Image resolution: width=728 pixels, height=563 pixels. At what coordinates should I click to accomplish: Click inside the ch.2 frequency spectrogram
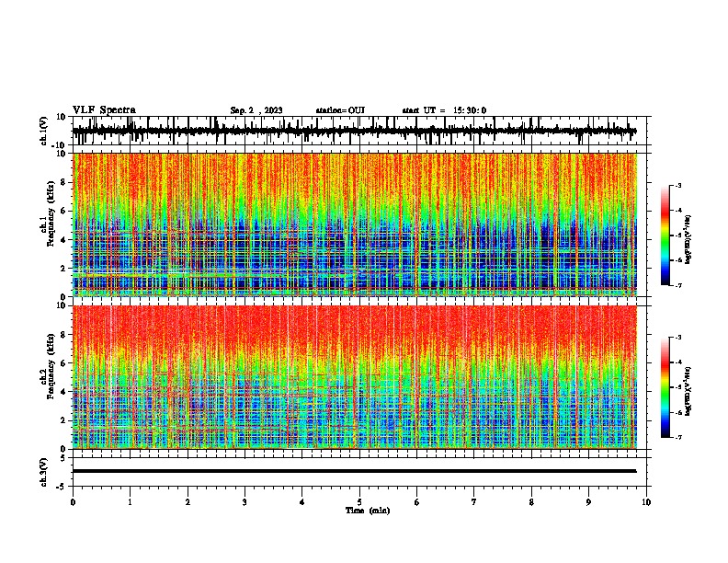tap(355, 377)
